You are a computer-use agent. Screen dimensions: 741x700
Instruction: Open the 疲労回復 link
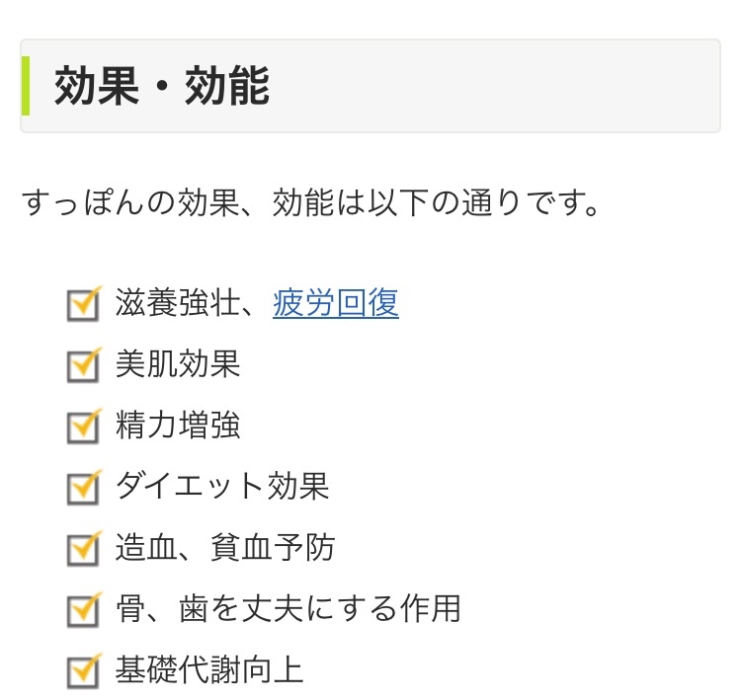pyautogui.click(x=336, y=303)
